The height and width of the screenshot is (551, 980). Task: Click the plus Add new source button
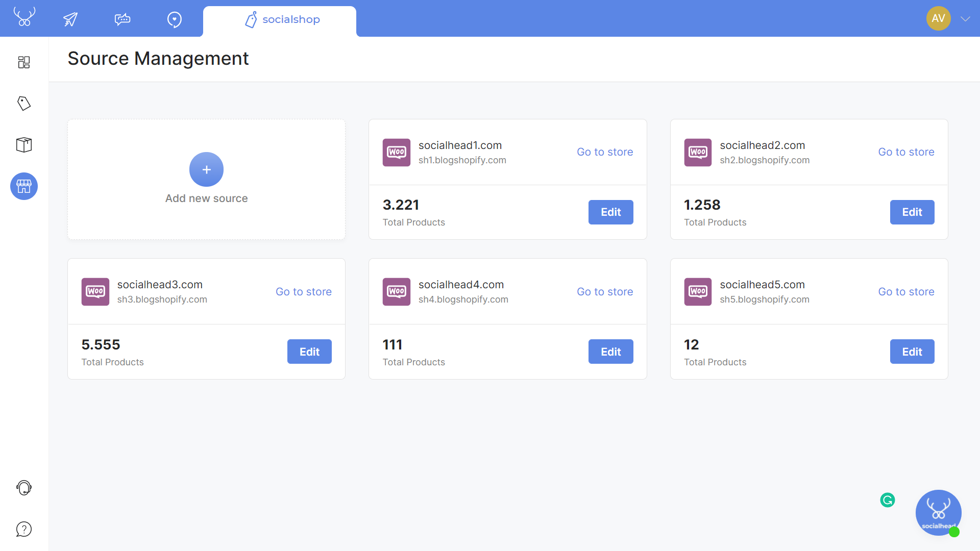[206, 169]
